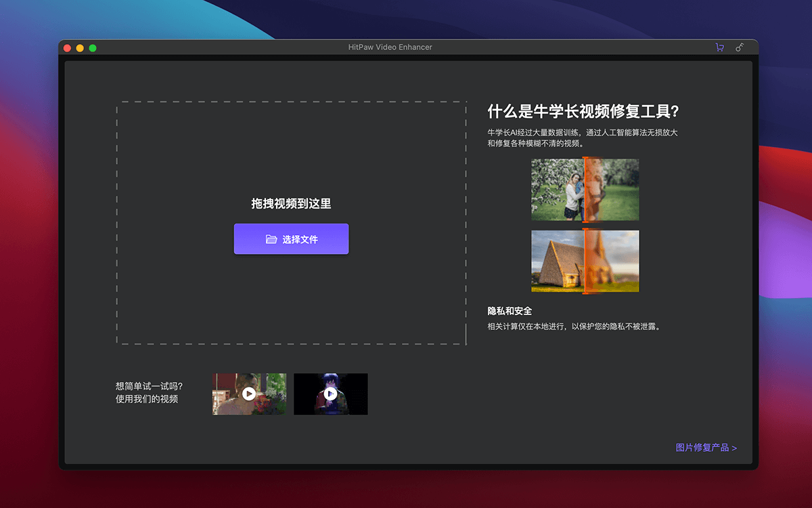The image size is (812, 508).
Task: Click the 牛学长AI经过大量数据训练 description text
Action: [583, 138]
